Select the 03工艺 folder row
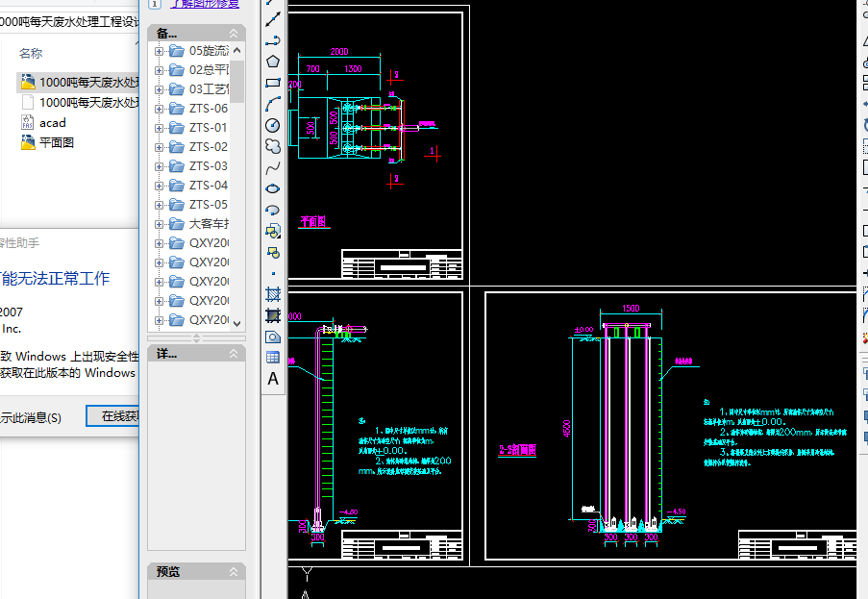This screenshot has height=599, width=868. (x=199, y=89)
